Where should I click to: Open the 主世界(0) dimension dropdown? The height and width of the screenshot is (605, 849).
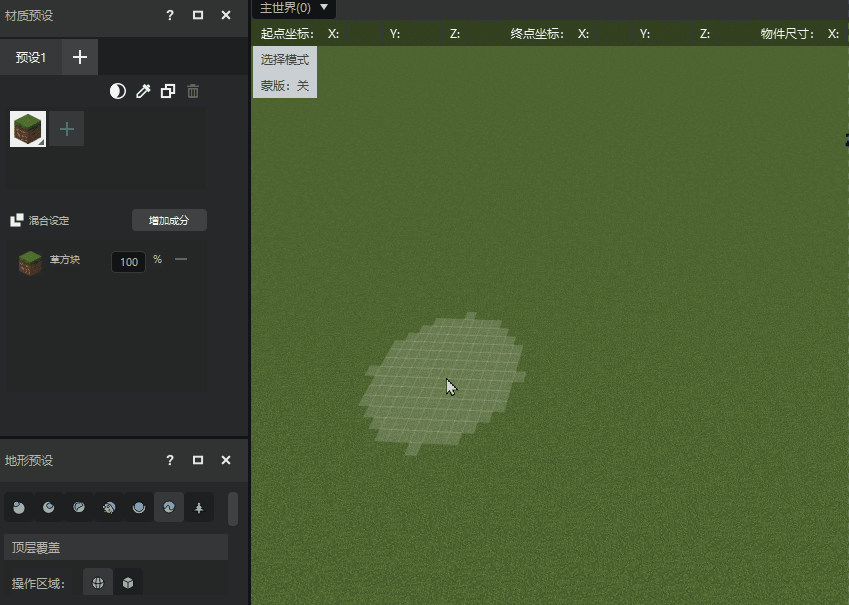coord(294,8)
